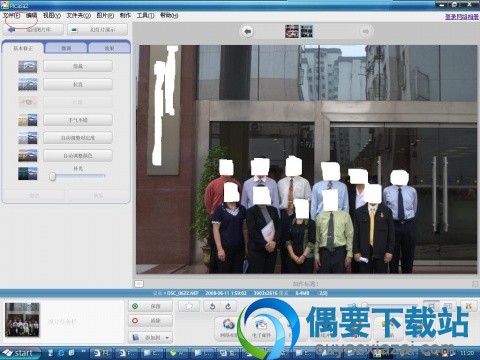Click the second quick launch icon in the taskbar
This screenshot has width=480, height=360.
pyautogui.click(x=61, y=353)
